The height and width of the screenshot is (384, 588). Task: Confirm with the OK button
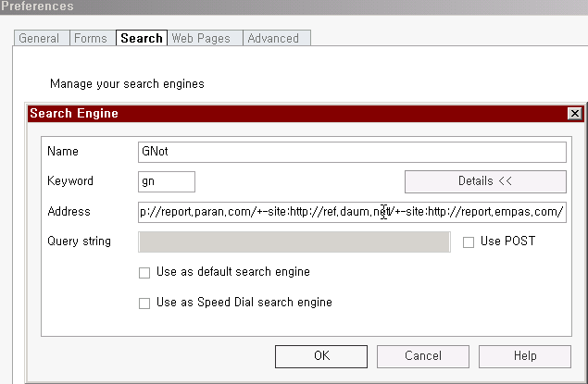tap(321, 356)
